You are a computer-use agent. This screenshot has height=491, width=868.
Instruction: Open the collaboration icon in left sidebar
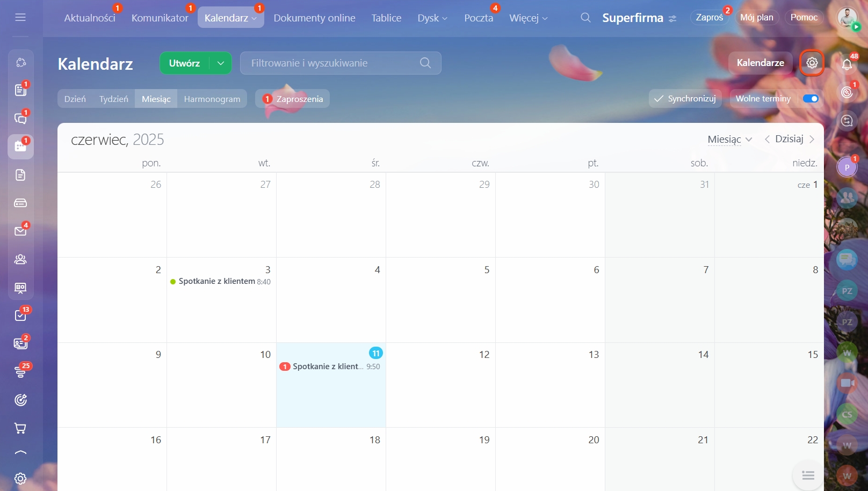pyautogui.click(x=20, y=62)
